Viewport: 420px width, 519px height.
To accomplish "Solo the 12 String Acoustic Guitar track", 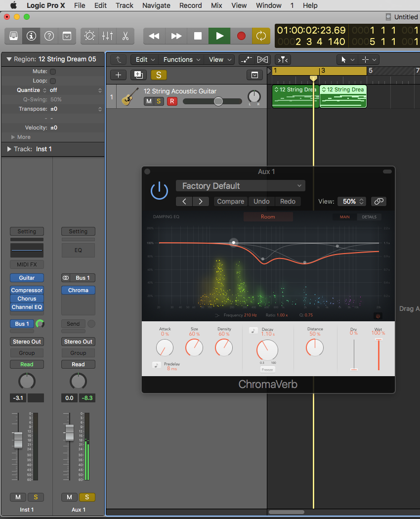I will click(159, 101).
